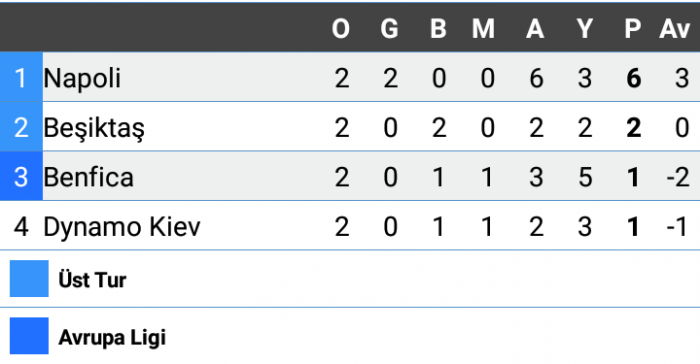Screen dimensions: 700x364
Task: Sort by the O column header
Action: tap(341, 29)
